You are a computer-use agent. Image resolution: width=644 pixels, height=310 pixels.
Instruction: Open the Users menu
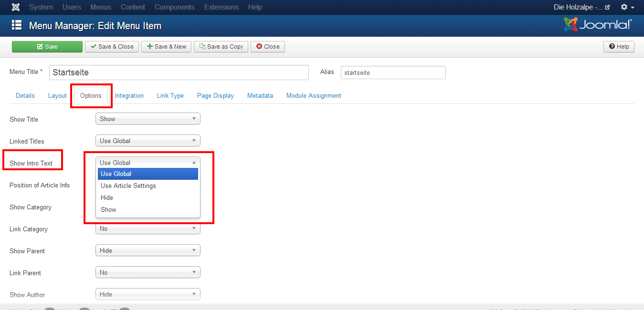point(72,7)
